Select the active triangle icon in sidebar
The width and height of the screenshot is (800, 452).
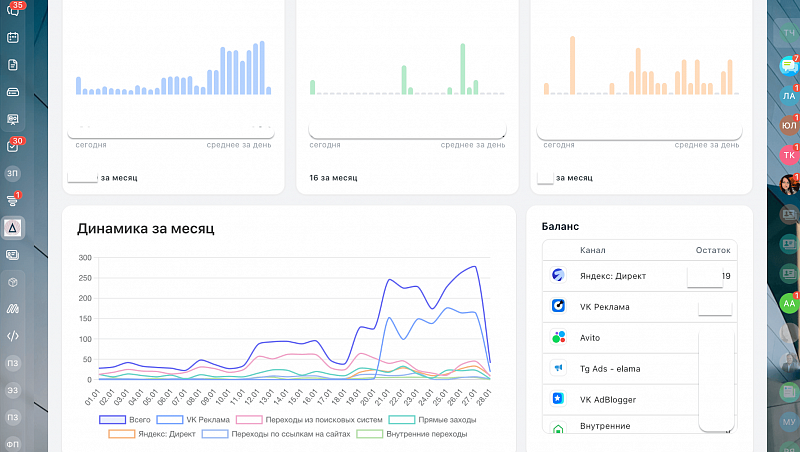pyautogui.click(x=13, y=228)
